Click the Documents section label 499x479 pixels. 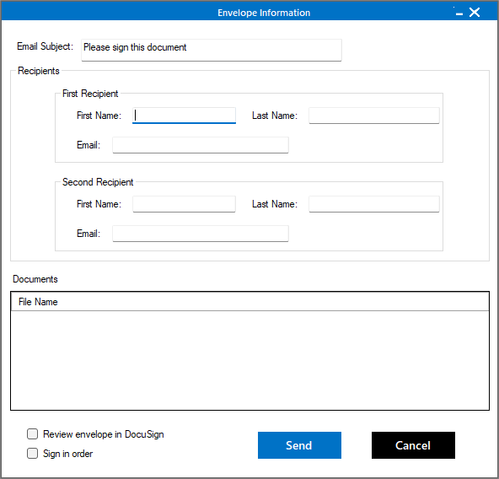[35, 279]
